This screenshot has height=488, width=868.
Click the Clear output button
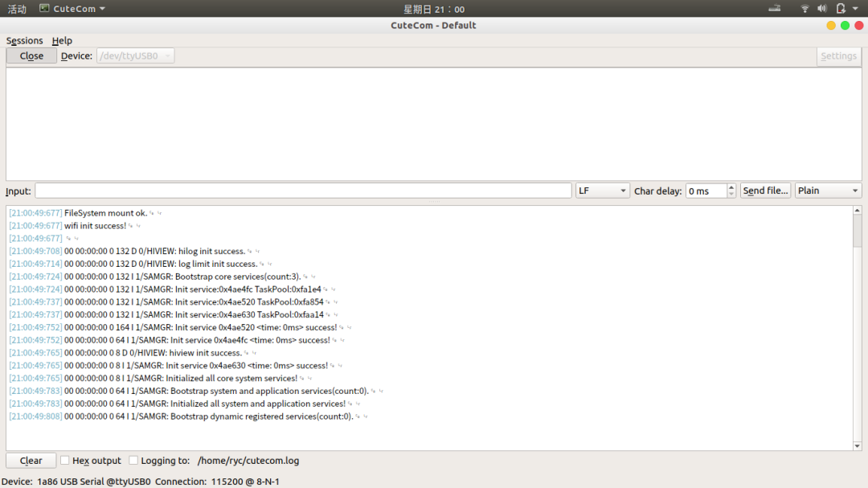click(31, 461)
